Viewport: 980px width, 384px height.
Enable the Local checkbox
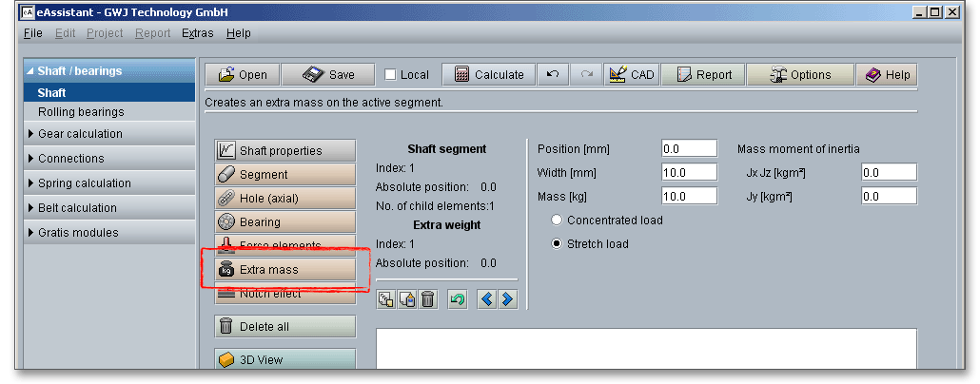pyautogui.click(x=391, y=75)
